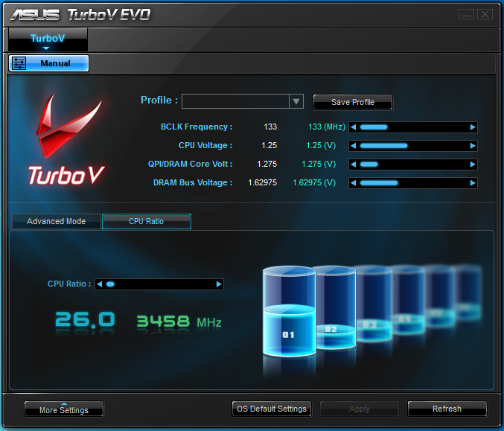Increase QPI/DRAM Core Volt with right arrow

(x=473, y=165)
